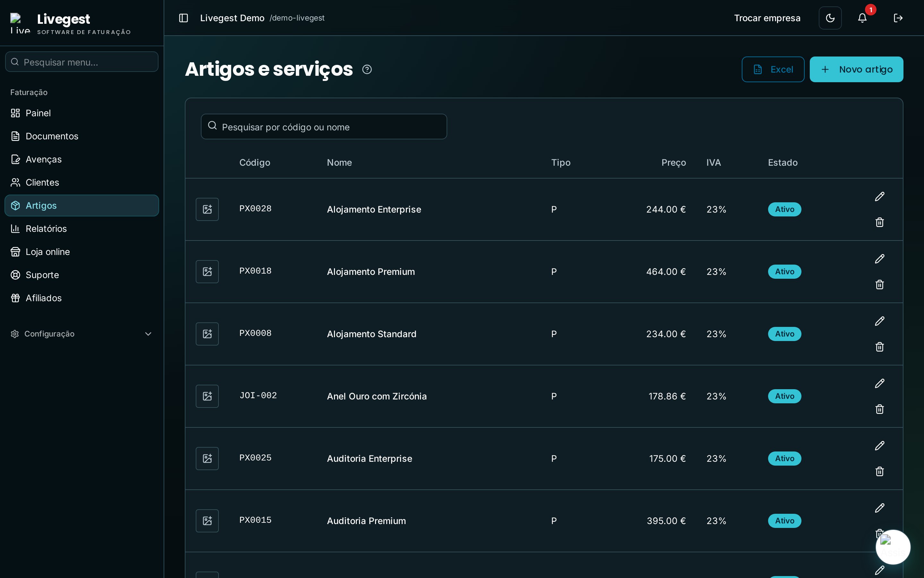This screenshot has height=578, width=924.
Task: Select the Alojamento Standard article name
Action: coord(372,334)
